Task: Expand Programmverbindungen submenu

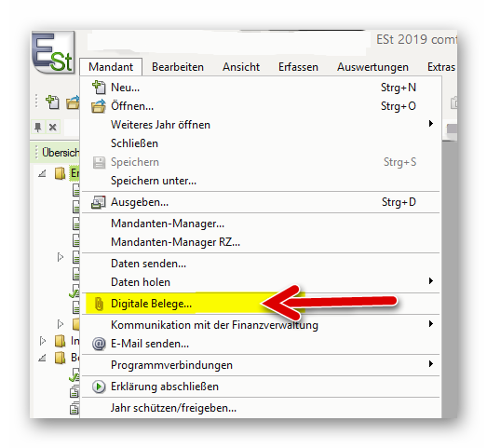Action: coord(261,365)
